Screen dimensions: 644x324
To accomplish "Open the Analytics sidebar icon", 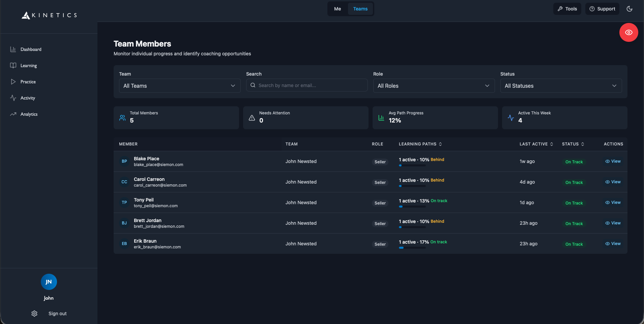I will point(13,114).
